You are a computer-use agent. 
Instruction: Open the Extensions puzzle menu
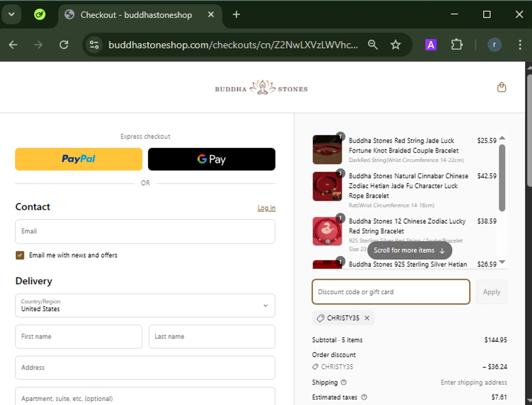click(x=457, y=45)
